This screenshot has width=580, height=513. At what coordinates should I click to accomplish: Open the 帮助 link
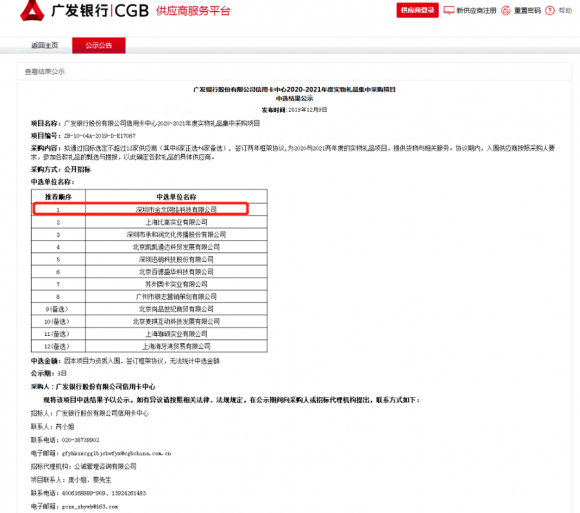(x=565, y=10)
